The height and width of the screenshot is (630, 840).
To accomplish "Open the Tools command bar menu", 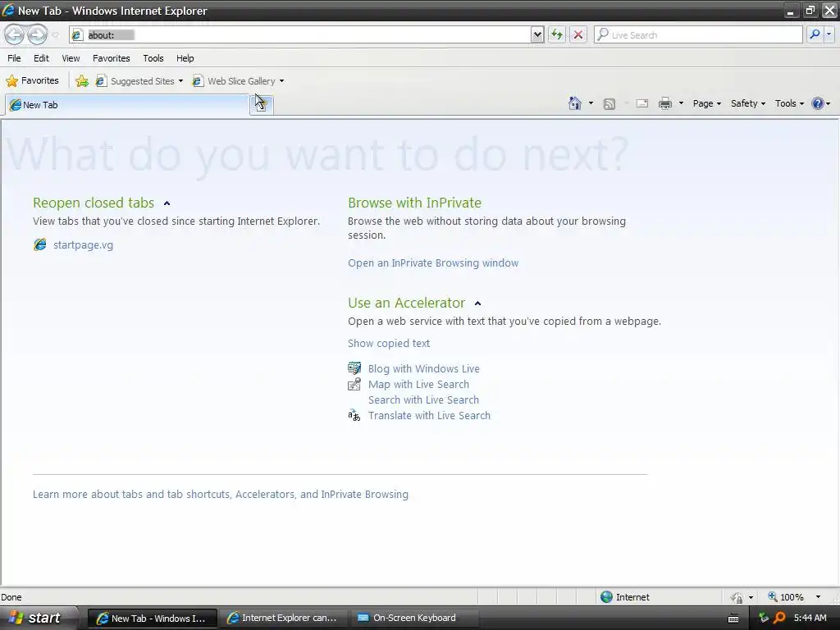I will [789, 103].
